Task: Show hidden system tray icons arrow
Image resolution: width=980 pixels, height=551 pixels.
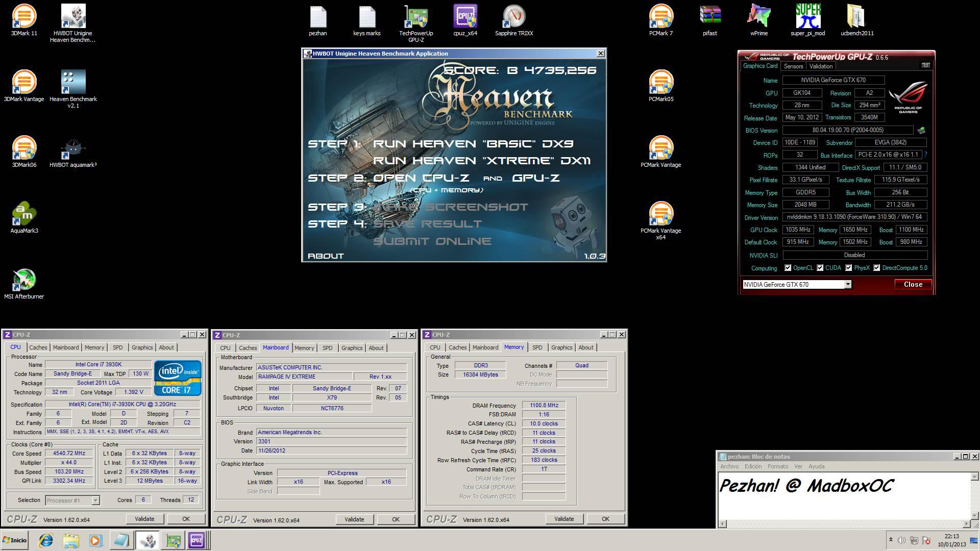Action: coord(891,540)
